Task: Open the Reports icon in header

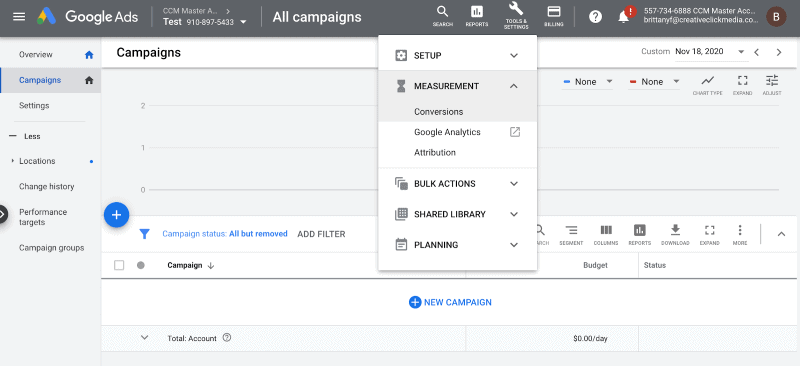Action: point(477,16)
